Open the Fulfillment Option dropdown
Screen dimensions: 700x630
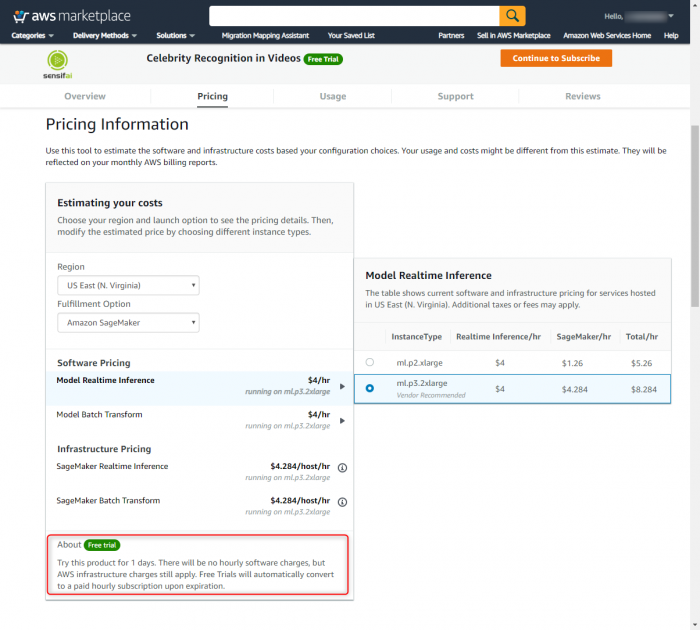[128, 322]
